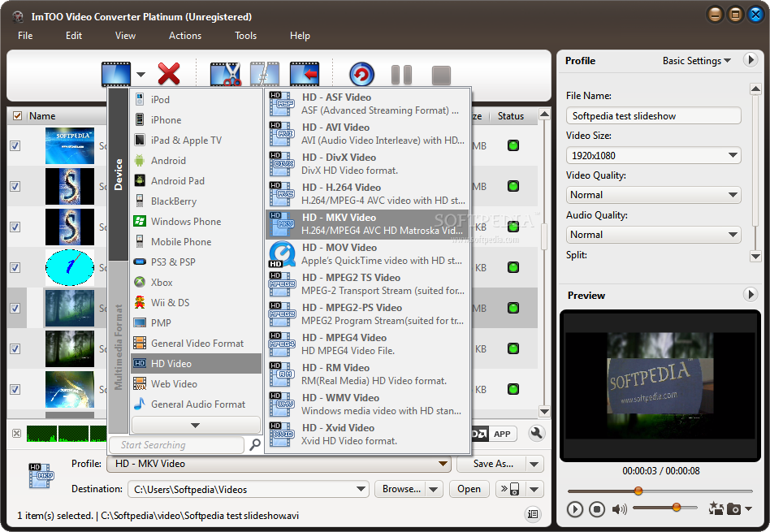Pick HD - AVI Video format icon
This screenshot has height=532, width=770.
(x=281, y=134)
